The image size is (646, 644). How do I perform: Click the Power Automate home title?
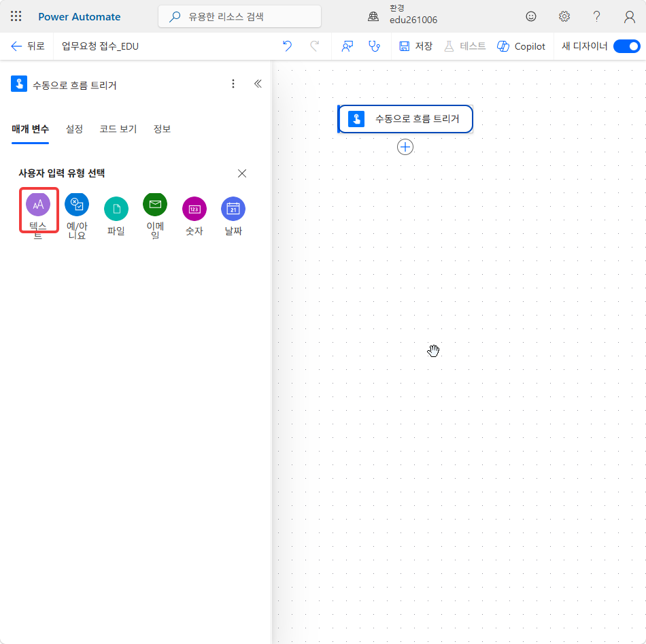click(79, 17)
